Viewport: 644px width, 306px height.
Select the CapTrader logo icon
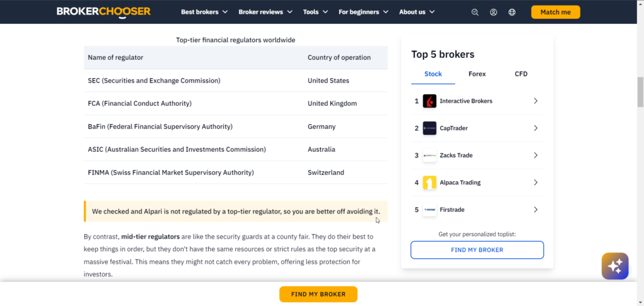tap(429, 128)
